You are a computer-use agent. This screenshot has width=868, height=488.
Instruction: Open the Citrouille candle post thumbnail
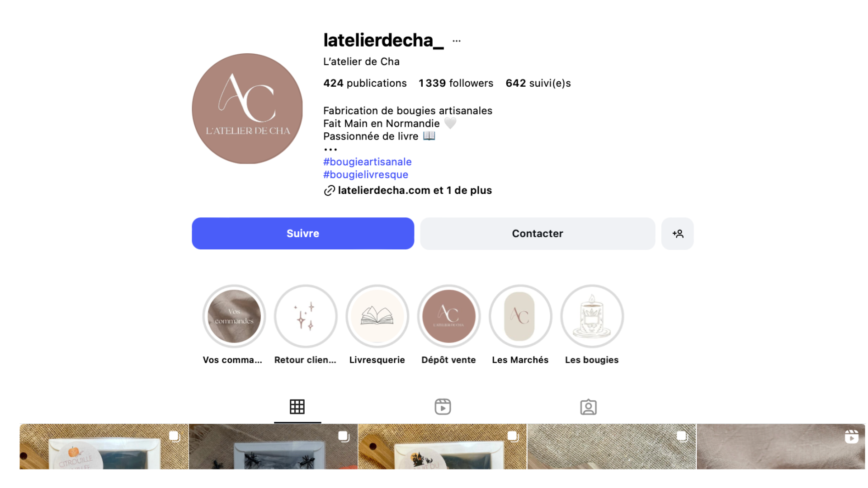coord(104,446)
